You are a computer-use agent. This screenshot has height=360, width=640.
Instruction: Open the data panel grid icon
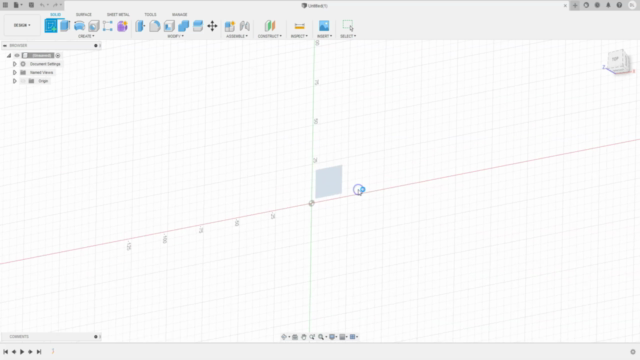5,5
